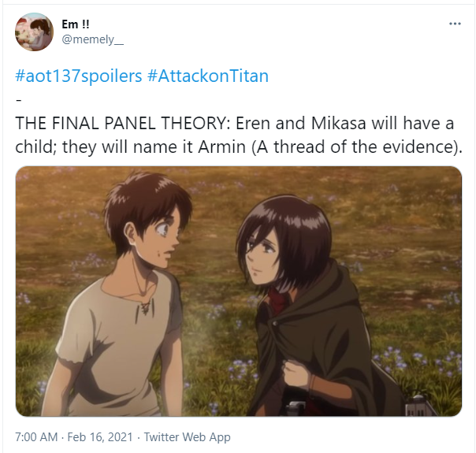The height and width of the screenshot is (453, 476).
Task: Click the display name Em !!
Action: [76, 24]
